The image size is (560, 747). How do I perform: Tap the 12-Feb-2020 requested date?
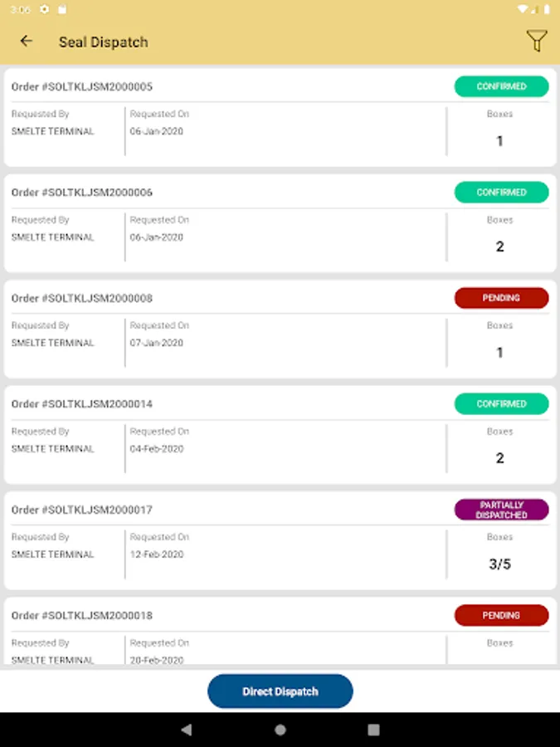pos(157,554)
